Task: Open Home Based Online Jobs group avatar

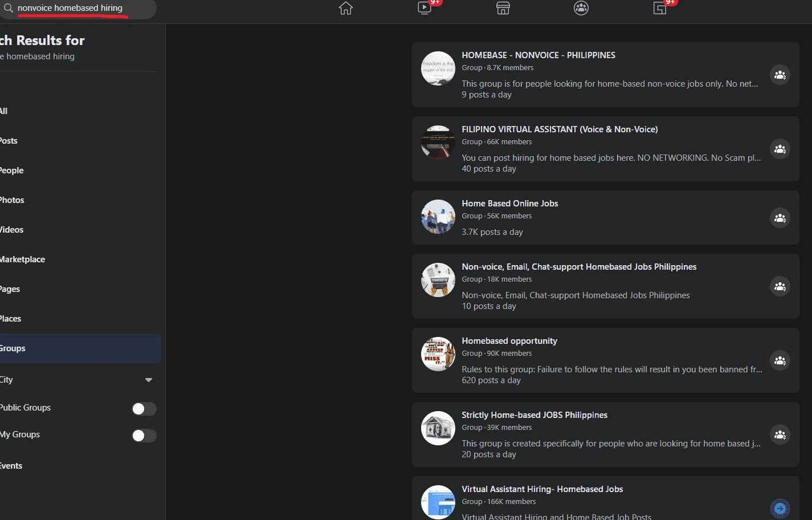Action: [x=438, y=217]
